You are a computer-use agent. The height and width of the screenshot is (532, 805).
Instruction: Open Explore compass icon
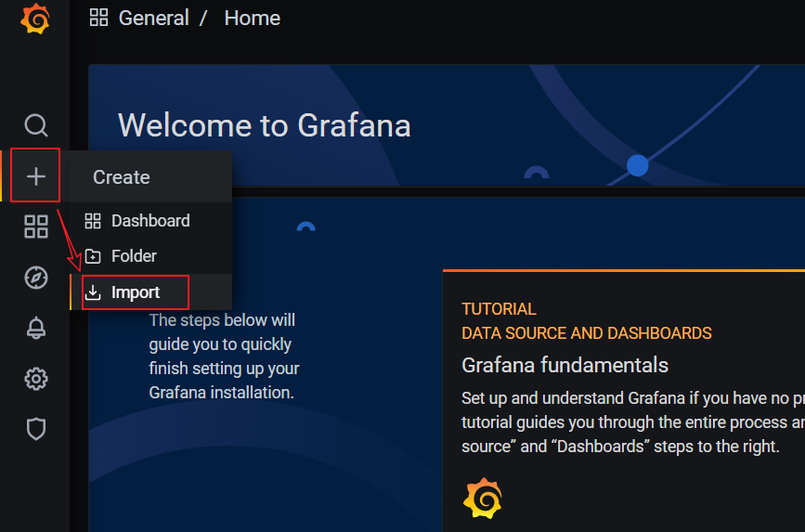click(x=36, y=278)
